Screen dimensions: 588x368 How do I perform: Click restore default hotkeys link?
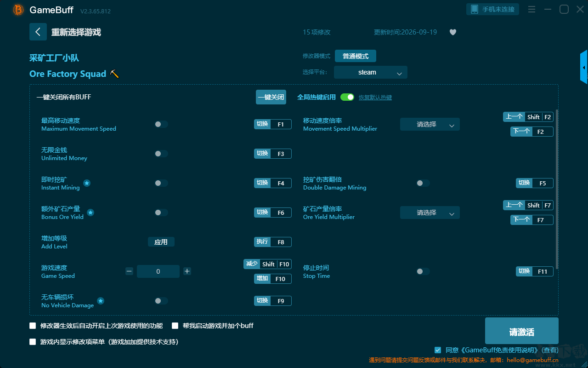[x=375, y=98]
